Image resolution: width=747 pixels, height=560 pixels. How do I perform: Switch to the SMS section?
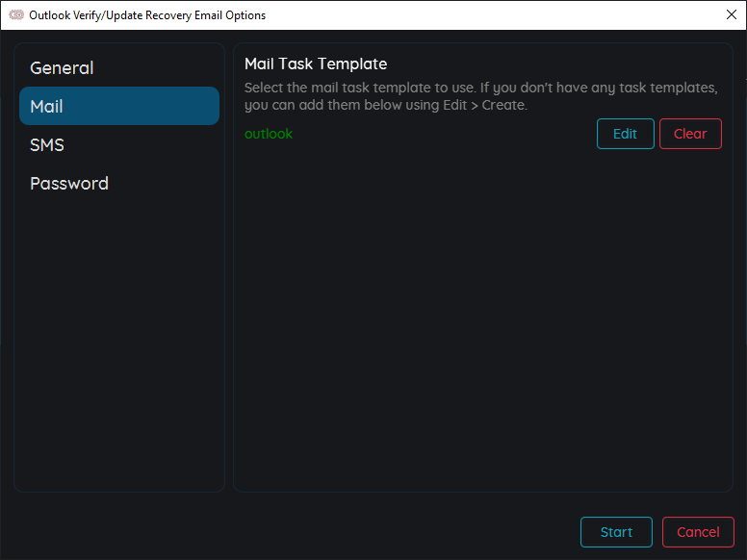point(119,144)
